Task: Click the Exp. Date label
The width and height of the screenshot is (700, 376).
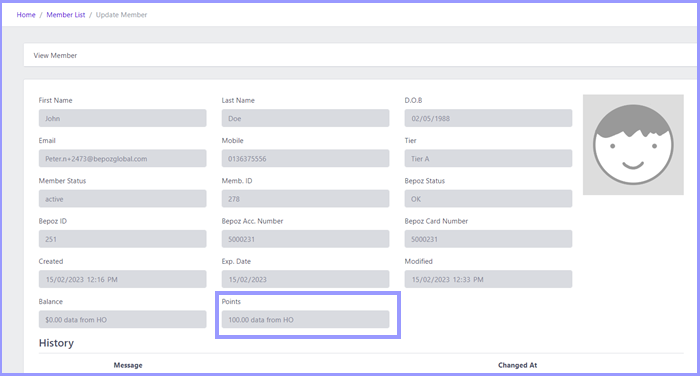Action: pyautogui.click(x=236, y=261)
